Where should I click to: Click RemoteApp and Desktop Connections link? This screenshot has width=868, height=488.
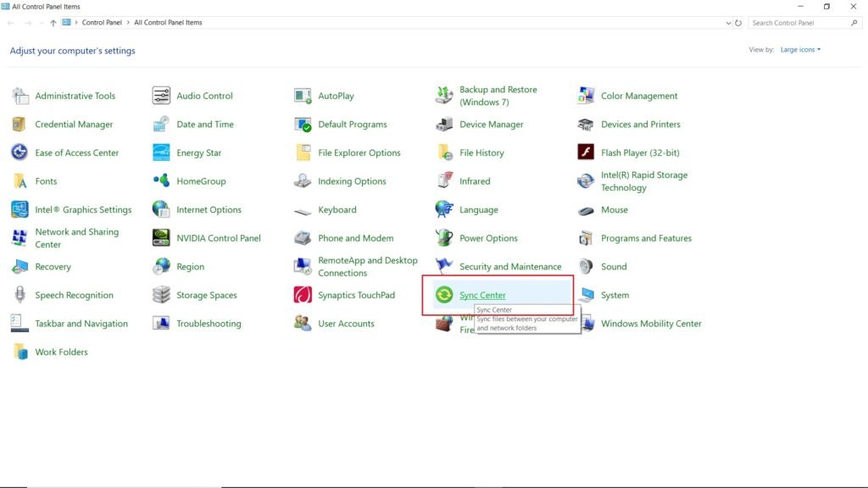[x=368, y=266]
